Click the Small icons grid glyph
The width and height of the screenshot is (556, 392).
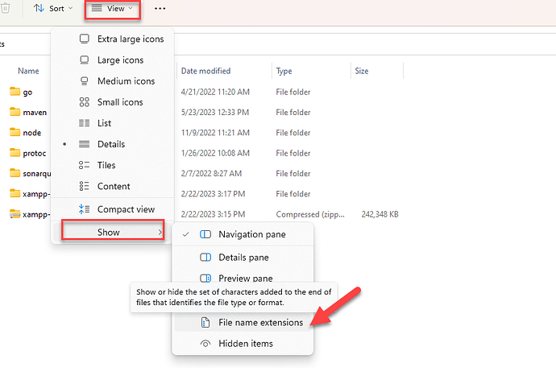click(x=85, y=102)
